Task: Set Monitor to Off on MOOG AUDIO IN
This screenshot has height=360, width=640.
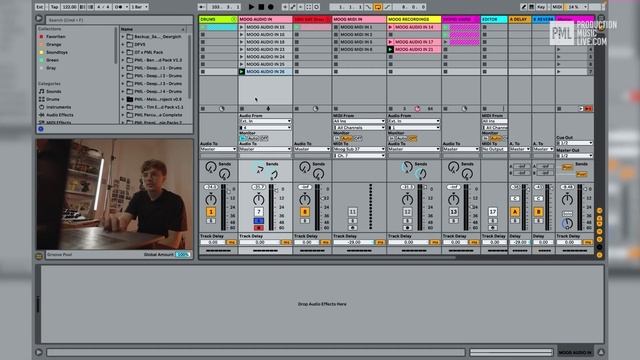Action: (x=264, y=138)
